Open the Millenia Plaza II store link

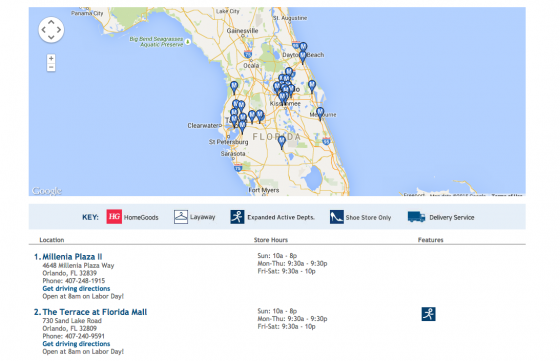72,257
